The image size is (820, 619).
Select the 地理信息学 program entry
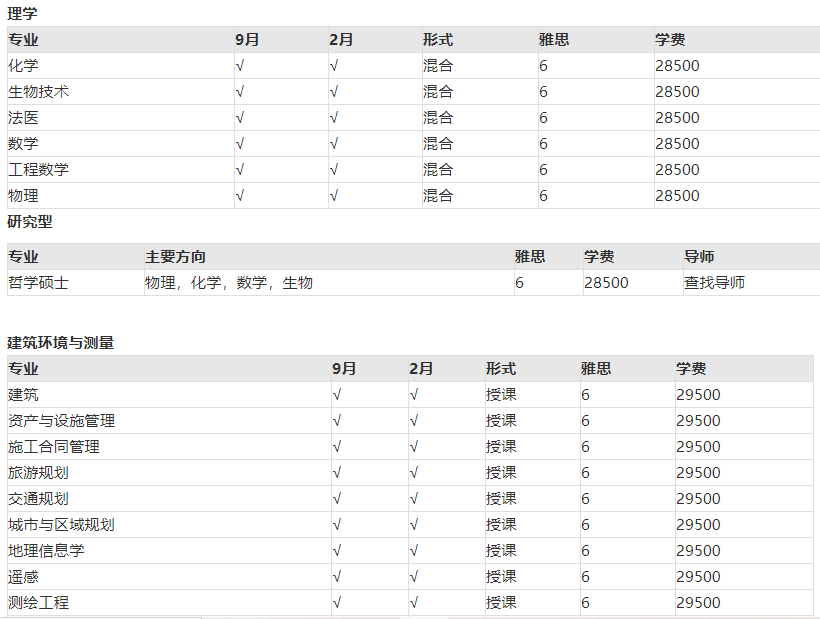click(45, 550)
